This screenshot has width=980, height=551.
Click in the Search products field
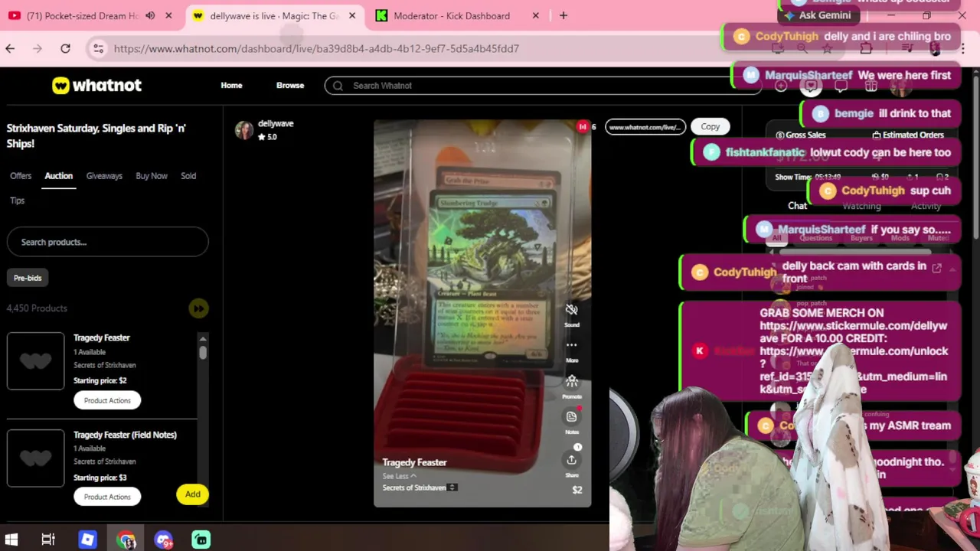click(x=107, y=242)
